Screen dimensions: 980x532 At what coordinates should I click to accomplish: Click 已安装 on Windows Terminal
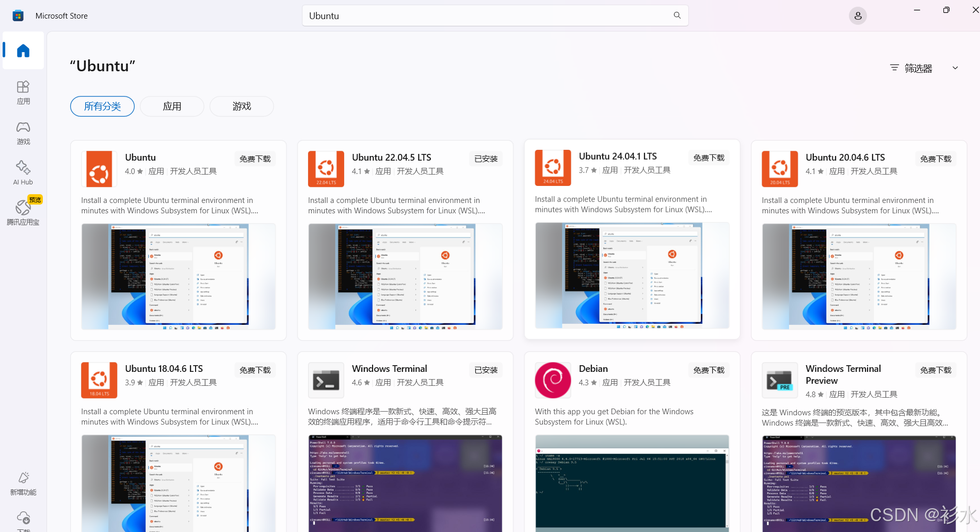(x=486, y=370)
